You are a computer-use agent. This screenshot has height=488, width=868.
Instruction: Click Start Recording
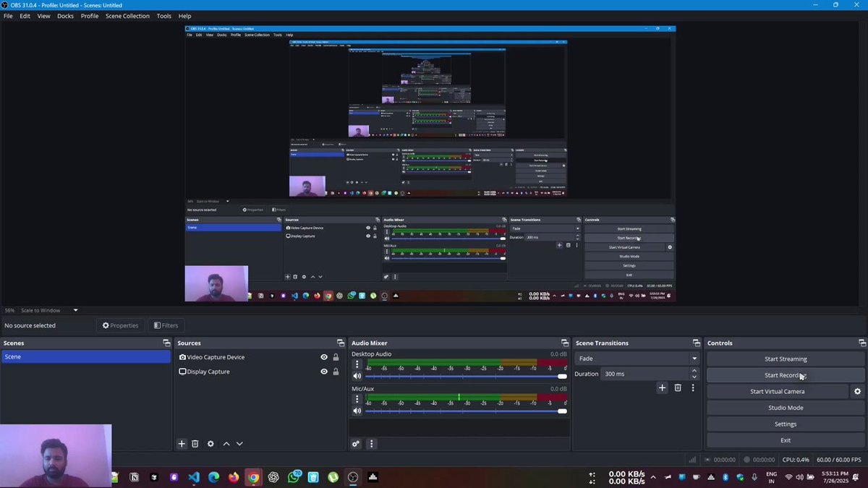tap(786, 375)
